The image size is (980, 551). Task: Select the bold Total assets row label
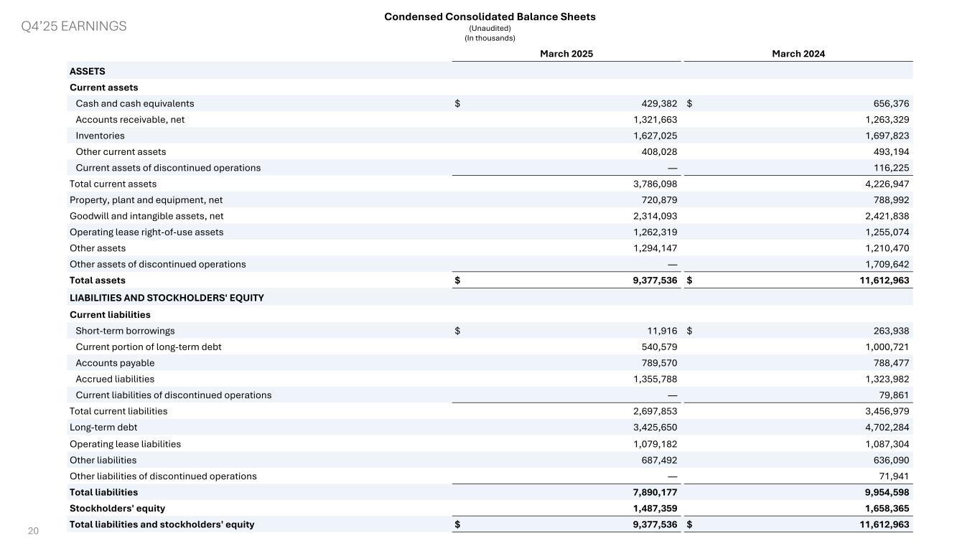(x=97, y=281)
